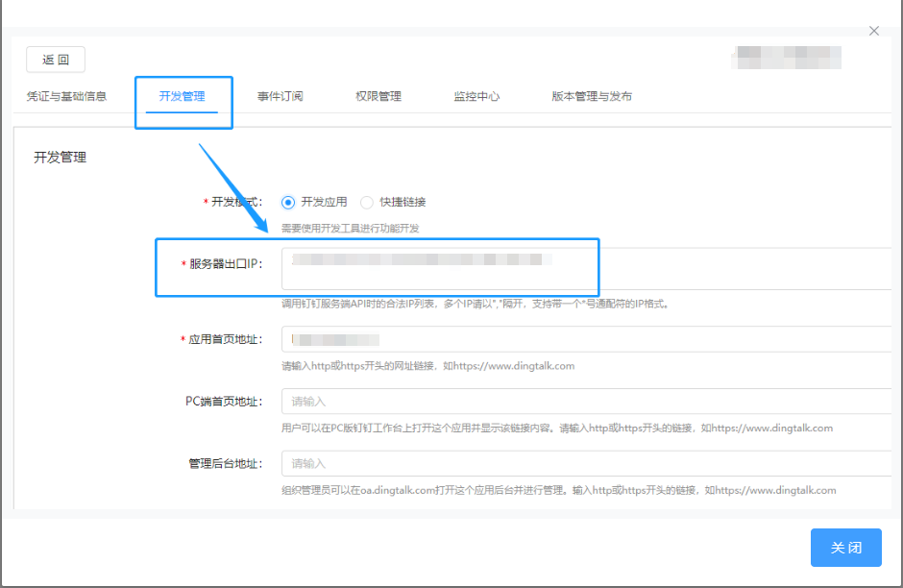Click the 开发管理 section heading
903x588 pixels.
coord(60,157)
